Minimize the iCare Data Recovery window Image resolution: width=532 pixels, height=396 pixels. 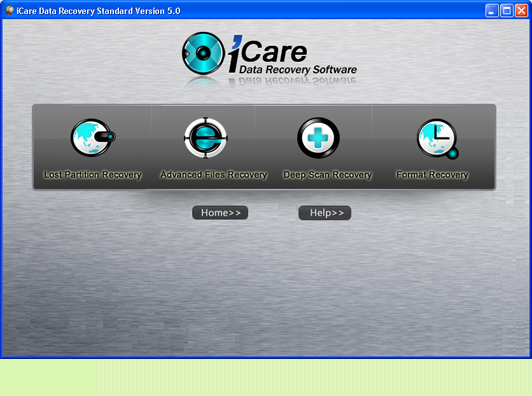(492, 11)
